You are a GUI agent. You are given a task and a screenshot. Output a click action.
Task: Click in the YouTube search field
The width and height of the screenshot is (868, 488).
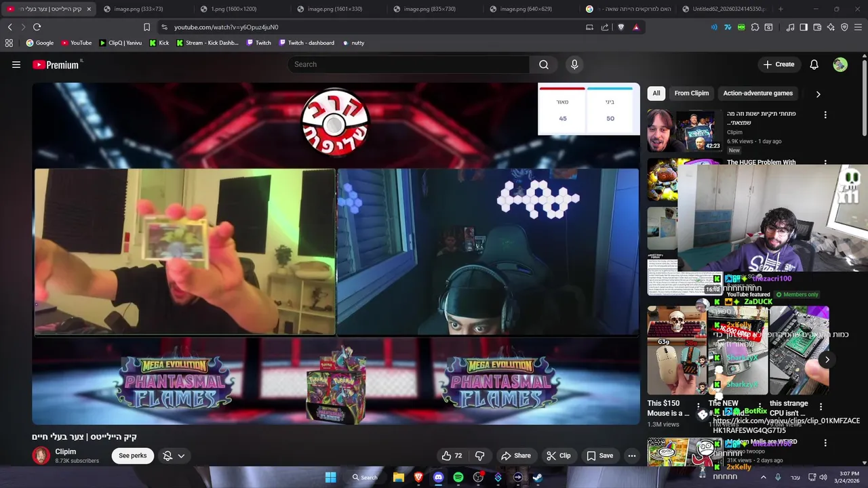(x=409, y=64)
